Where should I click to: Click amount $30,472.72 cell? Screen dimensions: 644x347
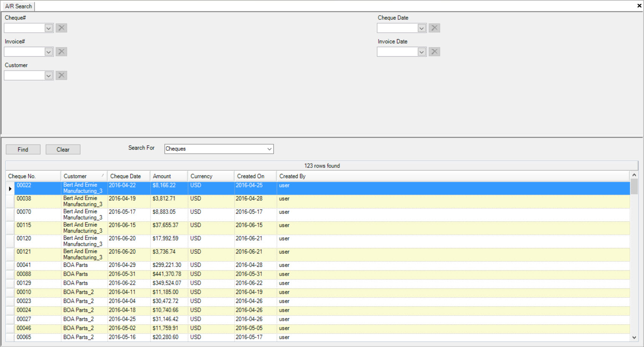click(x=169, y=301)
